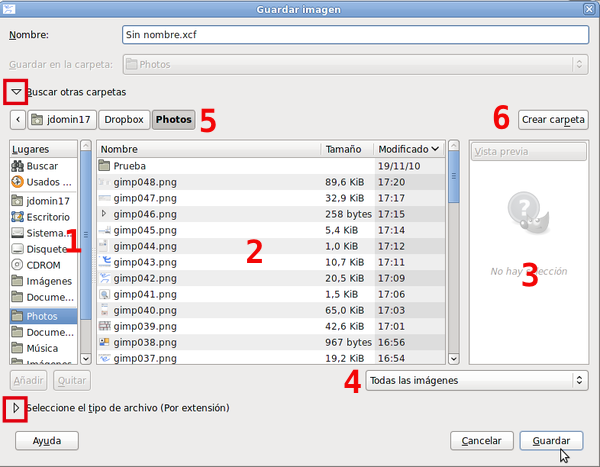The height and width of the screenshot is (467, 600).
Task: Click the Cancelar button
Action: pyautogui.click(x=482, y=440)
